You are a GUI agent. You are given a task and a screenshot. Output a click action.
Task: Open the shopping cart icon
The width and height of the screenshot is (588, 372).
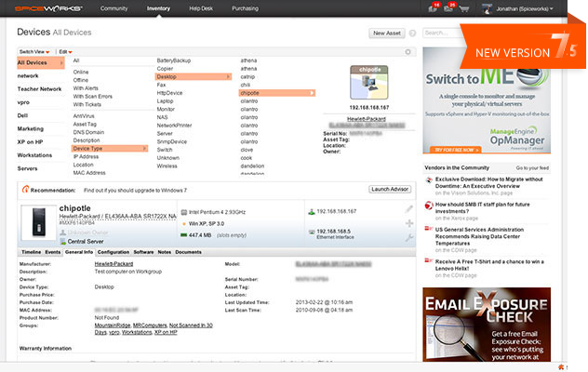click(x=464, y=8)
